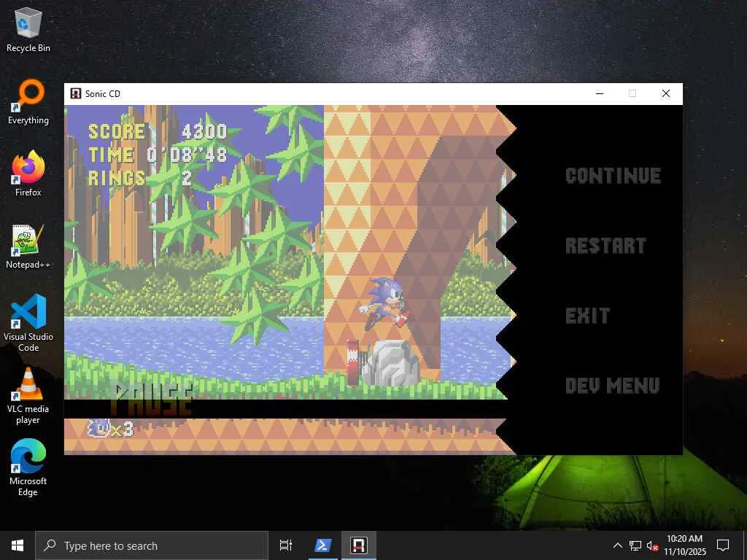The height and width of the screenshot is (560, 747).
Task: Click the PAUSE label text
Action: (153, 400)
